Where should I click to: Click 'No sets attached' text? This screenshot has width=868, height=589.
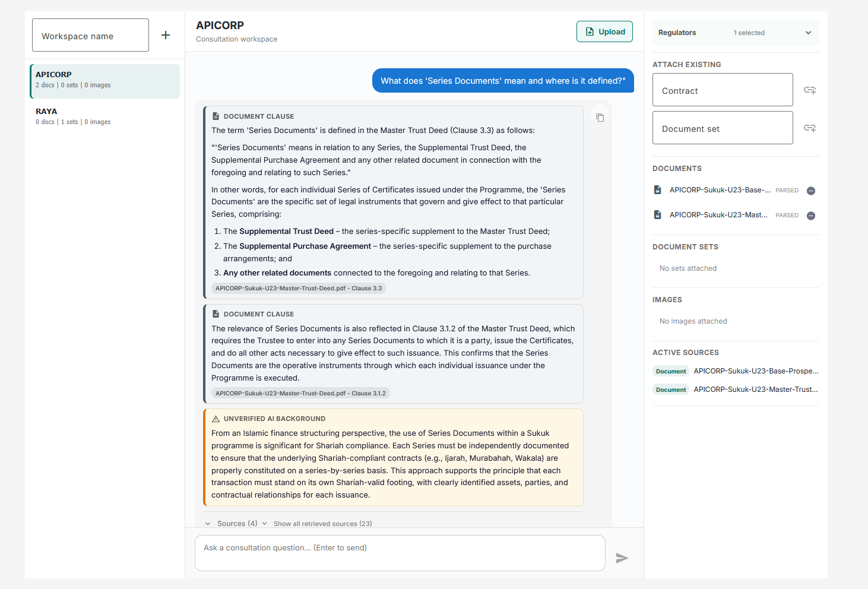point(688,268)
